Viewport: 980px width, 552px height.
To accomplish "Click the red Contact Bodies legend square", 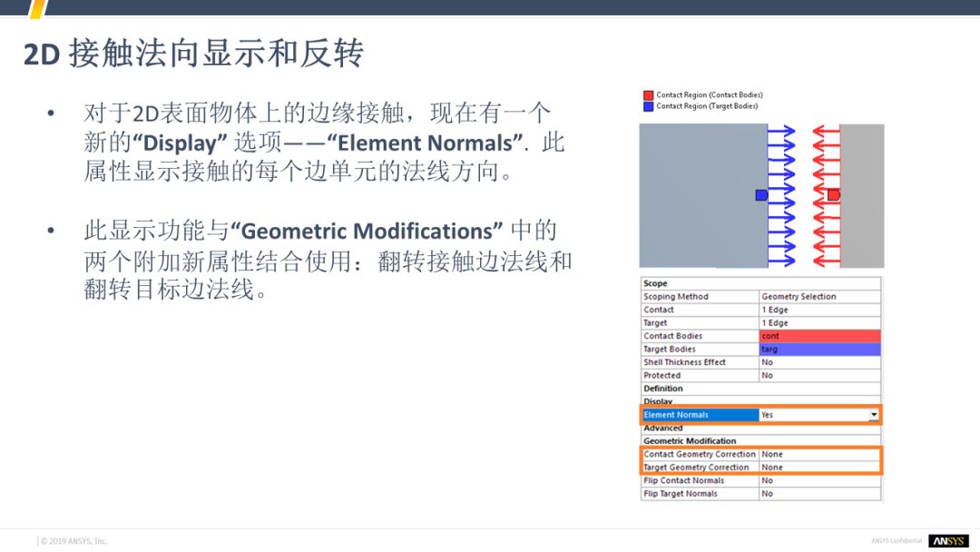I will pyautogui.click(x=648, y=95).
